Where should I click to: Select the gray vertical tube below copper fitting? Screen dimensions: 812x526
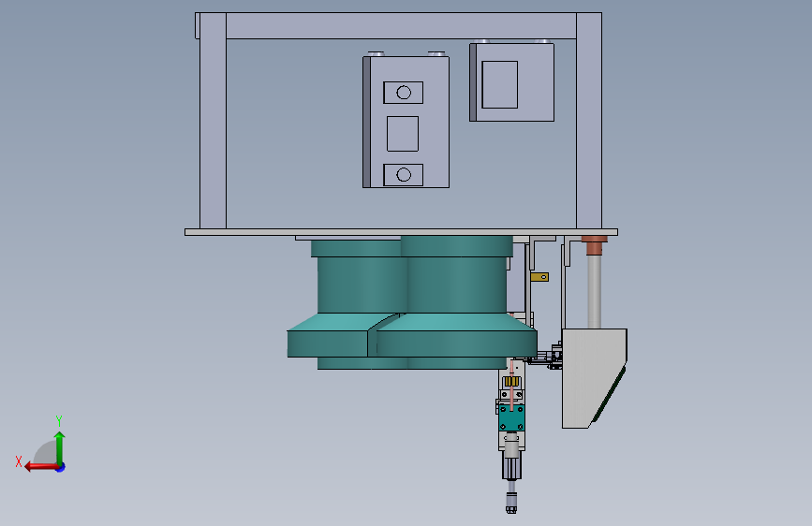pyautogui.click(x=594, y=291)
